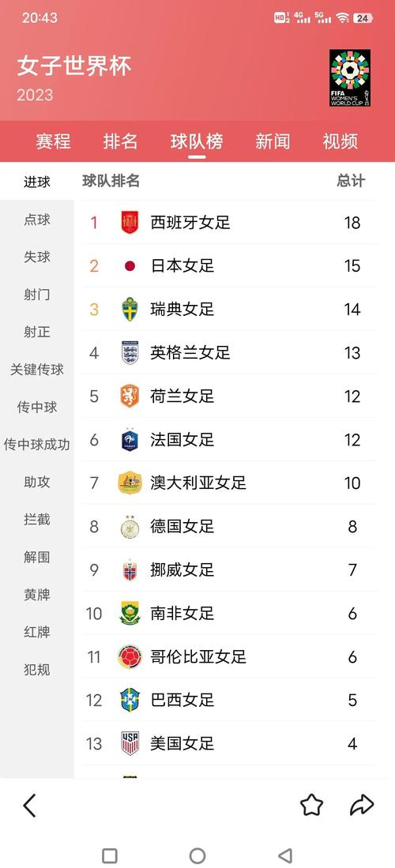
Task: Switch to the 赛程 tab
Action: pyautogui.click(x=53, y=141)
